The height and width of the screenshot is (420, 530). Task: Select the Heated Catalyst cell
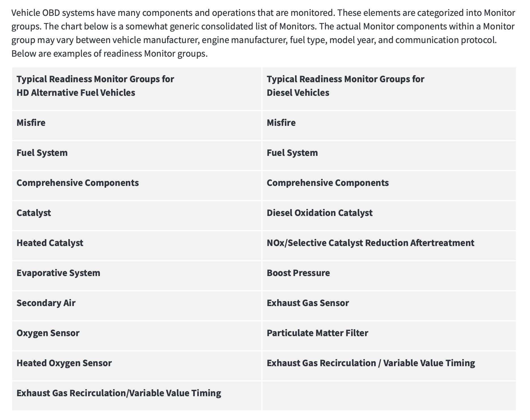pyautogui.click(x=50, y=243)
